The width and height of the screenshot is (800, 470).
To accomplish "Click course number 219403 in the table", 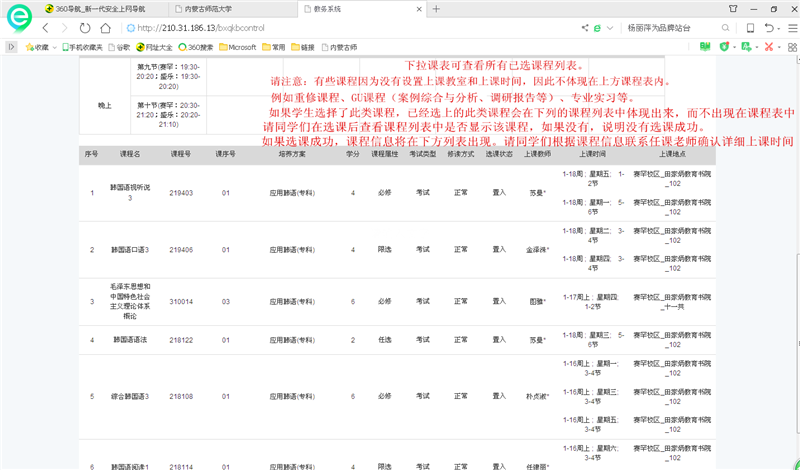I will (181, 193).
